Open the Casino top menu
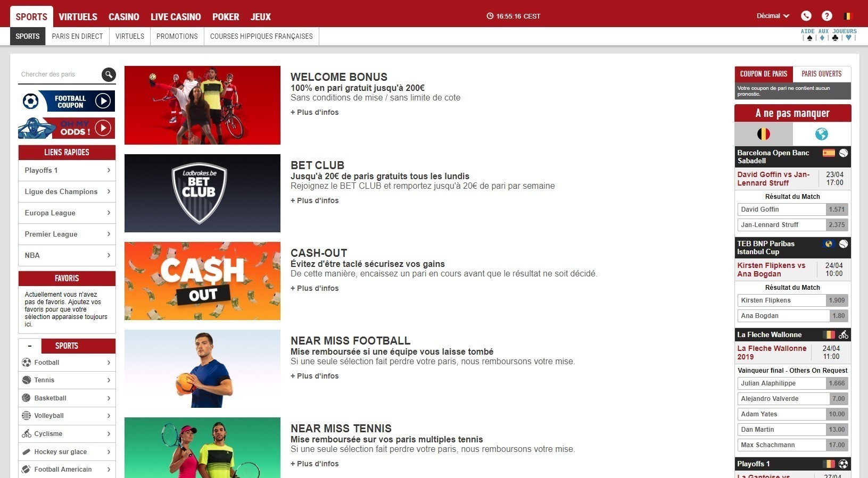This screenshot has height=478, width=868. point(124,17)
